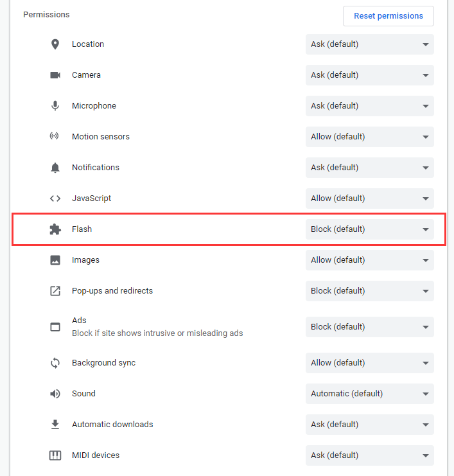Click the MIDI devices keyboard icon
This screenshot has height=476, width=454.
tap(55, 455)
